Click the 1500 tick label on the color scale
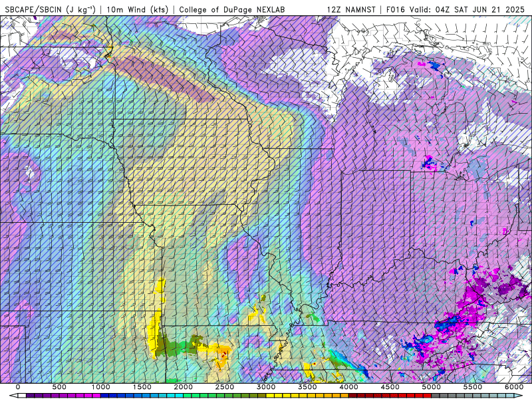The image size is (532, 399). click(142, 387)
